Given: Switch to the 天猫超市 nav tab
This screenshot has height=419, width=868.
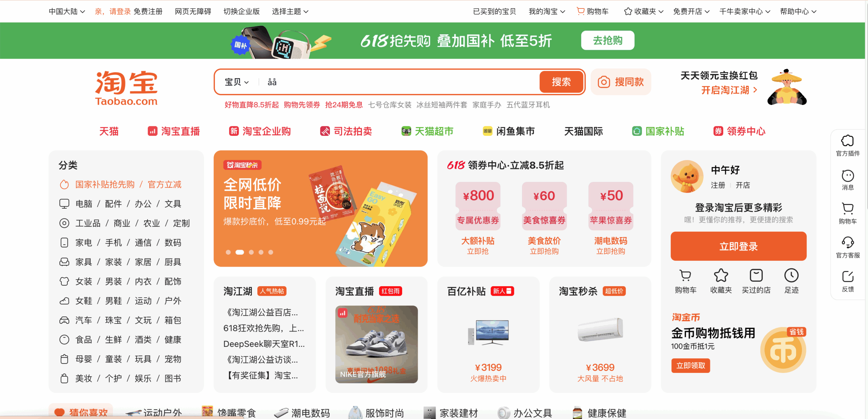Looking at the screenshot, I should coord(427,131).
